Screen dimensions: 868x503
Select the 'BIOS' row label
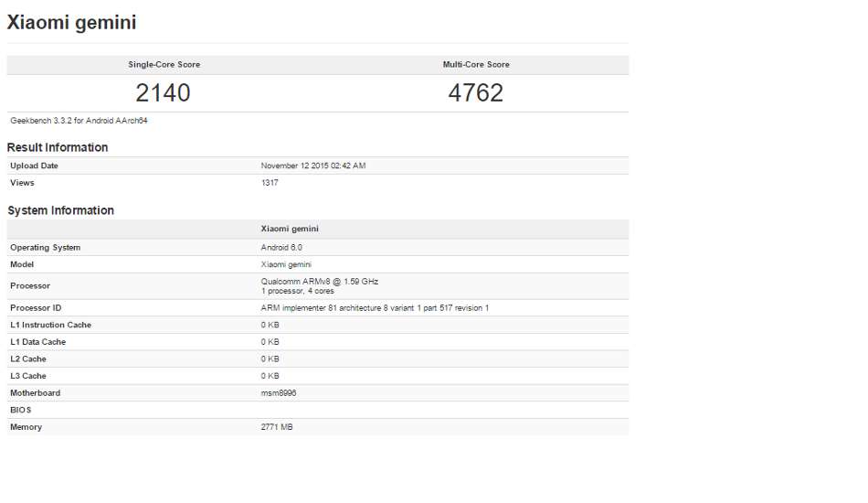point(20,410)
